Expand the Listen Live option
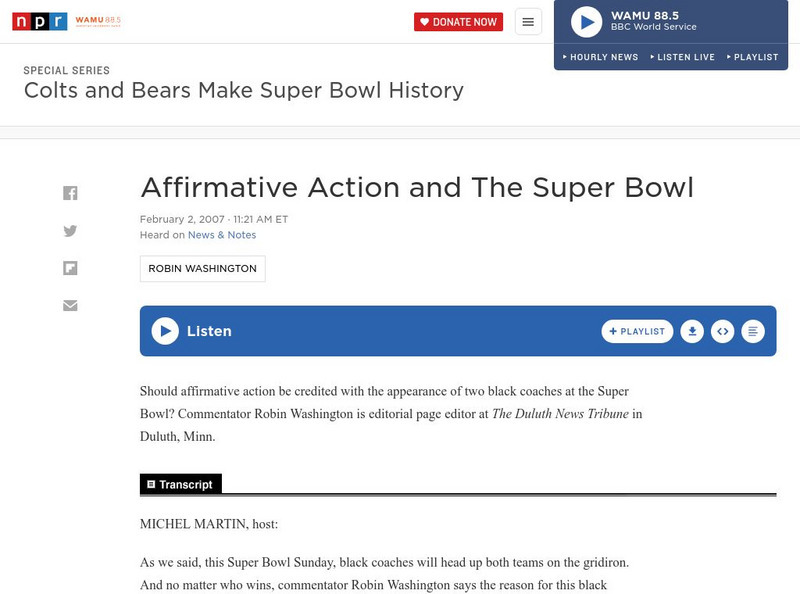 pos(682,57)
